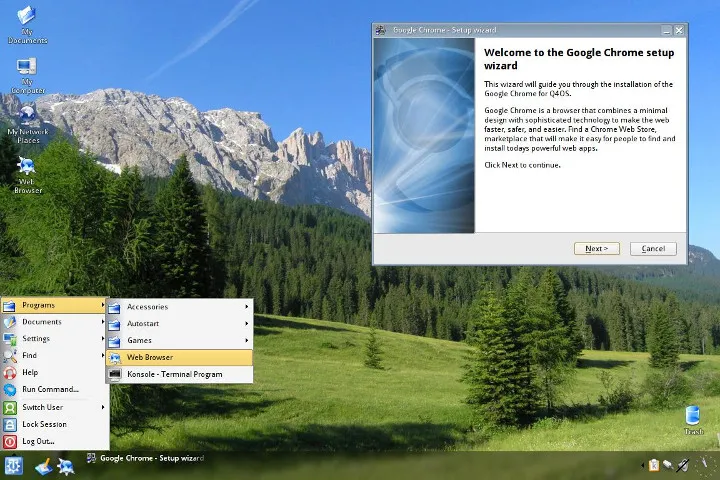Click the Documents menu icon
Screen dimensions: 720x480
pyautogui.click(x=10, y=322)
